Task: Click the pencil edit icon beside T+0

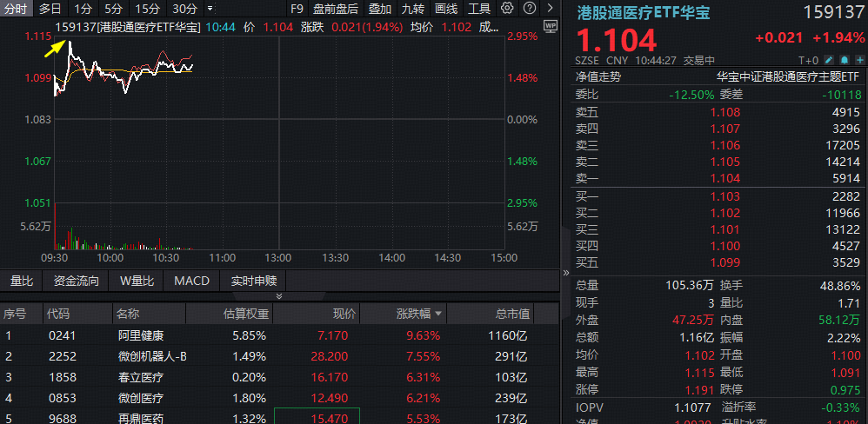Action: pyautogui.click(x=828, y=60)
